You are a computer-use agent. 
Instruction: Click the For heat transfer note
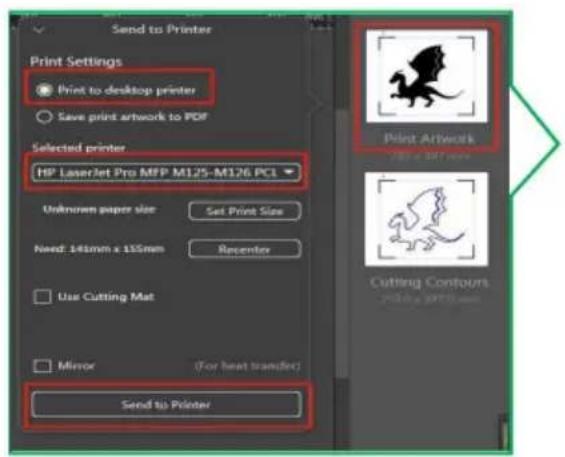(x=248, y=366)
